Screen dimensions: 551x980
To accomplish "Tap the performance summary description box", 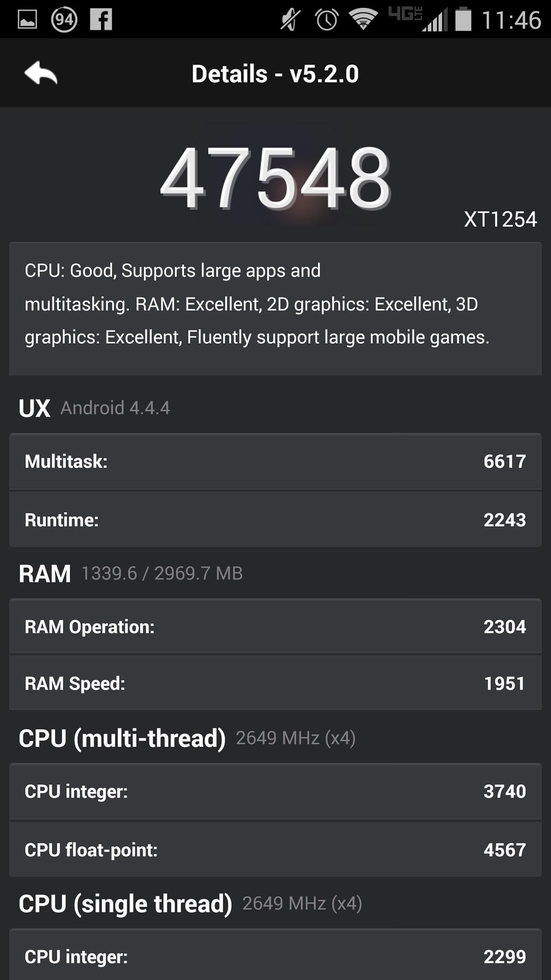I will (x=275, y=308).
